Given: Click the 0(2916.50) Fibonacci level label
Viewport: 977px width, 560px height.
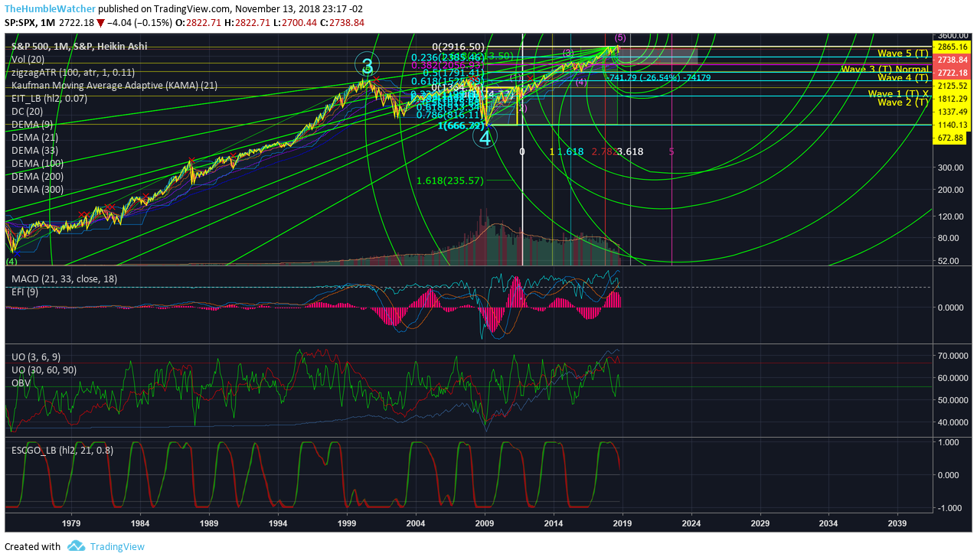Looking at the screenshot, I should [458, 47].
